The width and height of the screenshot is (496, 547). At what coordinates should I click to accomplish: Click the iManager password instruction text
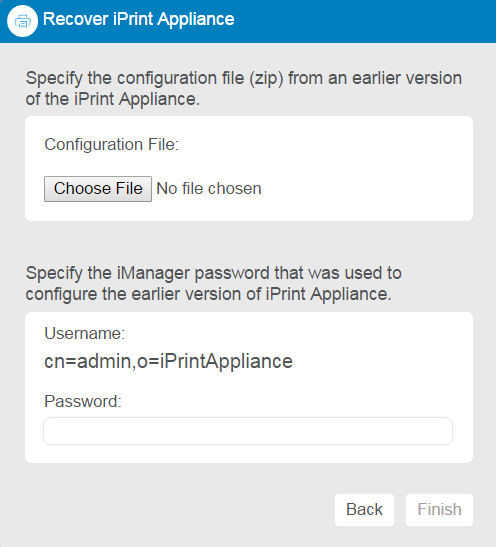click(x=213, y=283)
